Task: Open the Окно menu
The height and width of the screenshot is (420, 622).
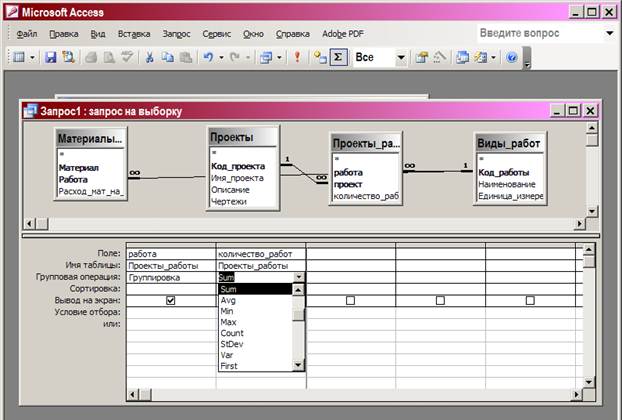Action: click(x=253, y=34)
